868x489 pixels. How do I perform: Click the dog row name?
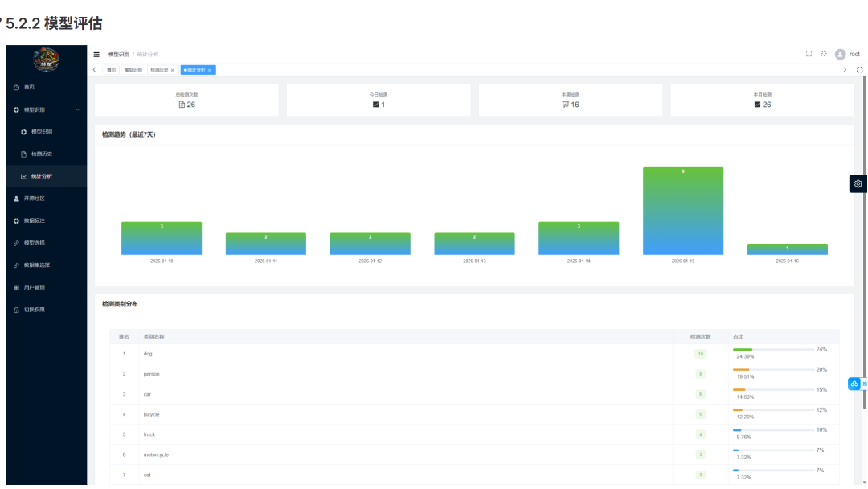tap(148, 354)
